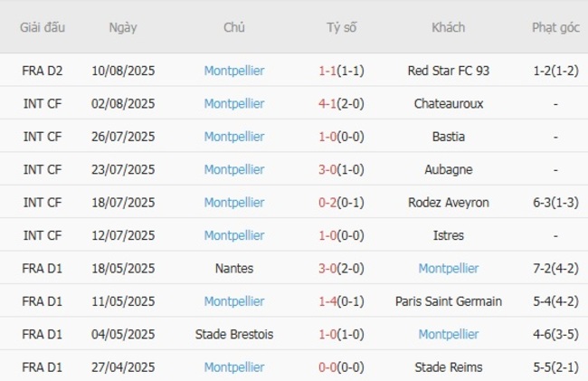Open the Nantes home team entry
588x381 pixels.
pyautogui.click(x=234, y=268)
